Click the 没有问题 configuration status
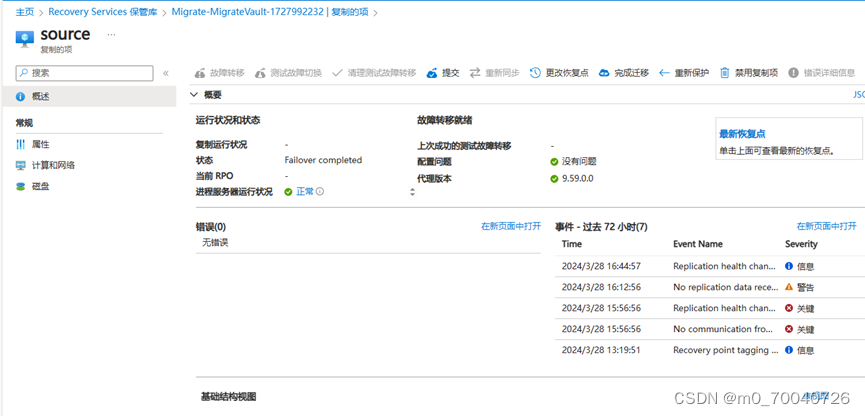This screenshot has width=865, height=416. (579, 162)
